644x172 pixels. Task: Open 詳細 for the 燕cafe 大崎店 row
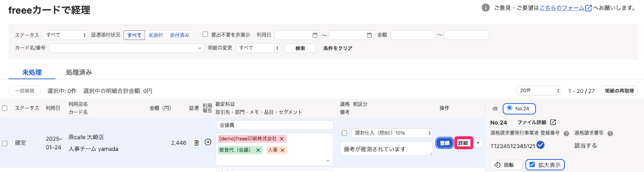[463, 143]
